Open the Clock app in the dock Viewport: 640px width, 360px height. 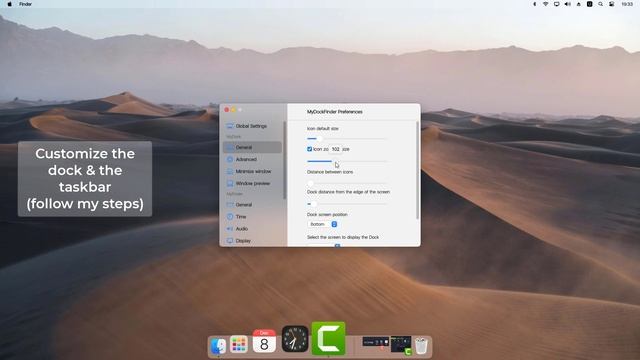tap(295, 339)
